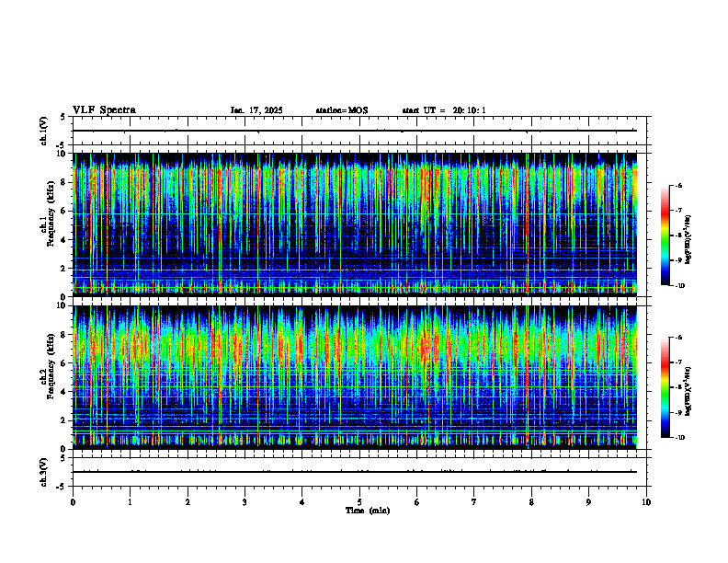The image size is (728, 563).
Task: Click the ch.1 voltage waveform trace
Action: [355, 131]
